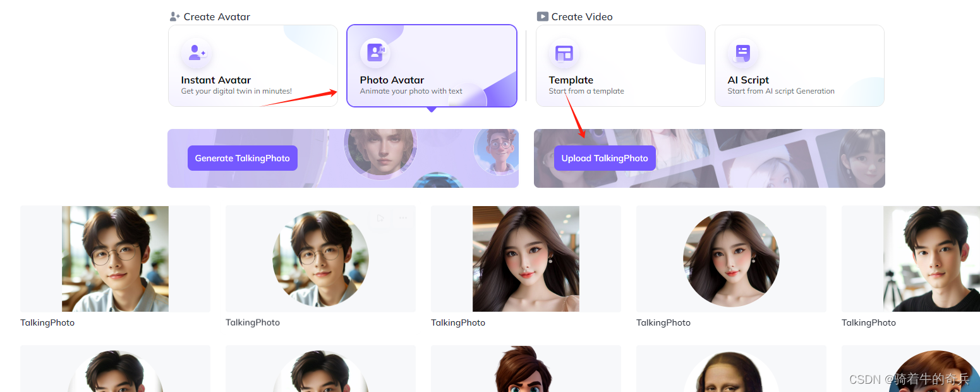Click the "Create Video" section heading
This screenshot has width=980, height=392.
pos(582,16)
